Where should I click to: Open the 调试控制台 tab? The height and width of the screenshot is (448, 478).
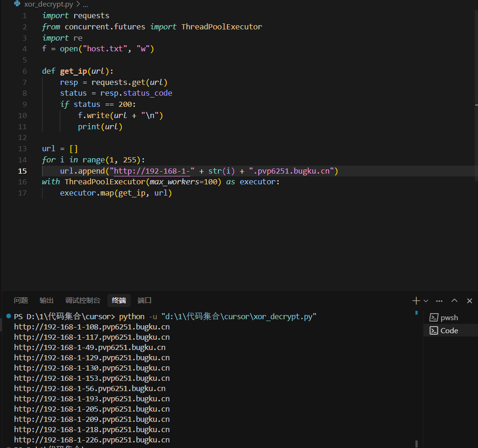[x=83, y=301]
